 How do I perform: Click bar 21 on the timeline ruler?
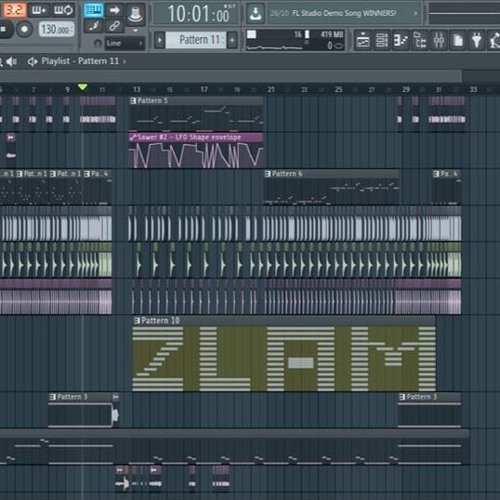[x=271, y=89]
